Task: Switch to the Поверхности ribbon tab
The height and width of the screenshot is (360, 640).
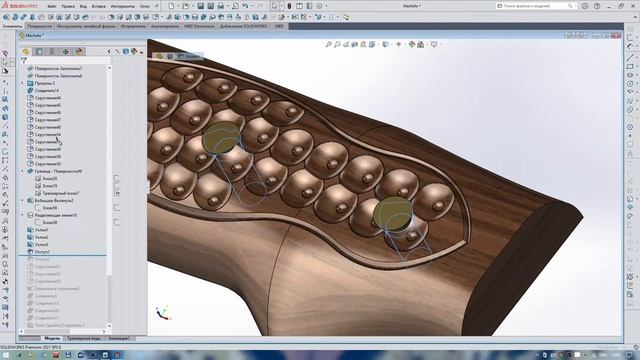Action: coord(40,26)
